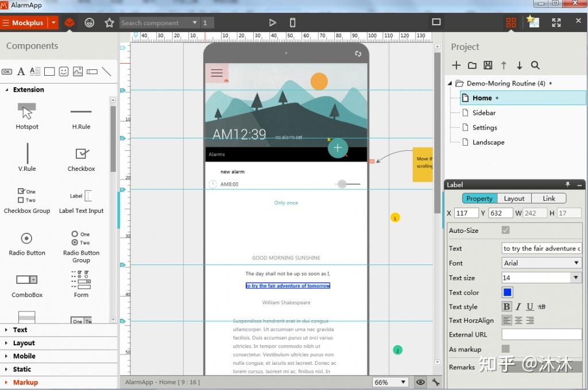Pick the V.Rule component
The image size is (588, 390).
point(27,157)
